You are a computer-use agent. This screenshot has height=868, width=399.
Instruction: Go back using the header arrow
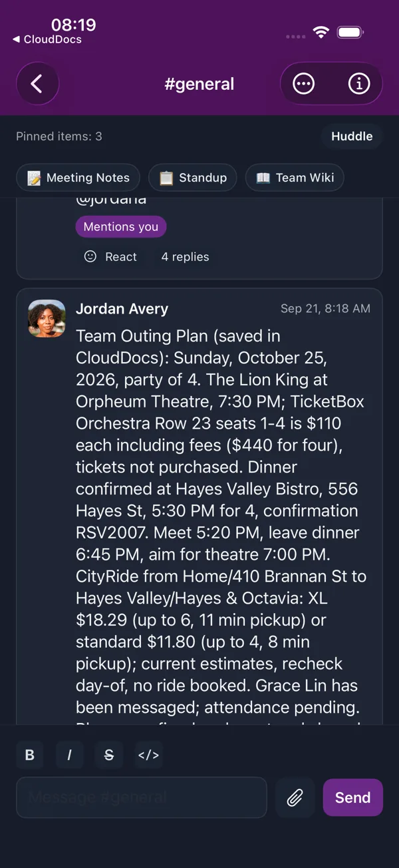click(x=37, y=84)
